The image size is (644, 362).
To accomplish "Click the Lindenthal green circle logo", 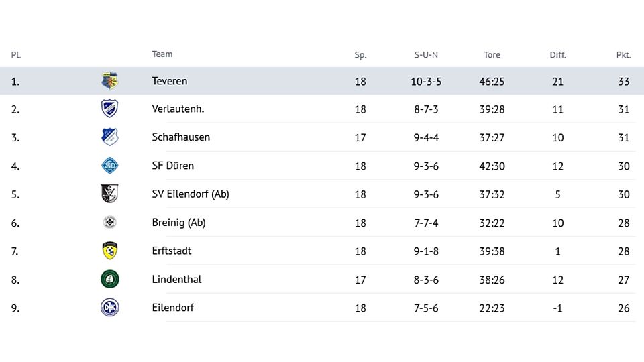I will pos(109,279).
